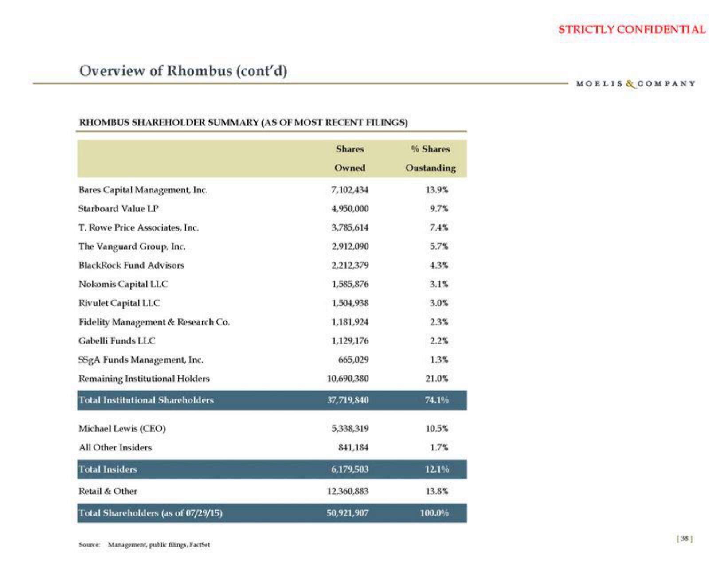The height and width of the screenshot is (563, 728).
Task: Click the value 665,029
Action: [353, 360]
